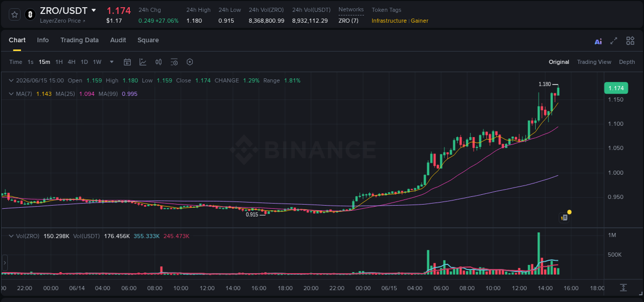Collapse the MA indicator row chevron

pyautogui.click(x=11, y=94)
